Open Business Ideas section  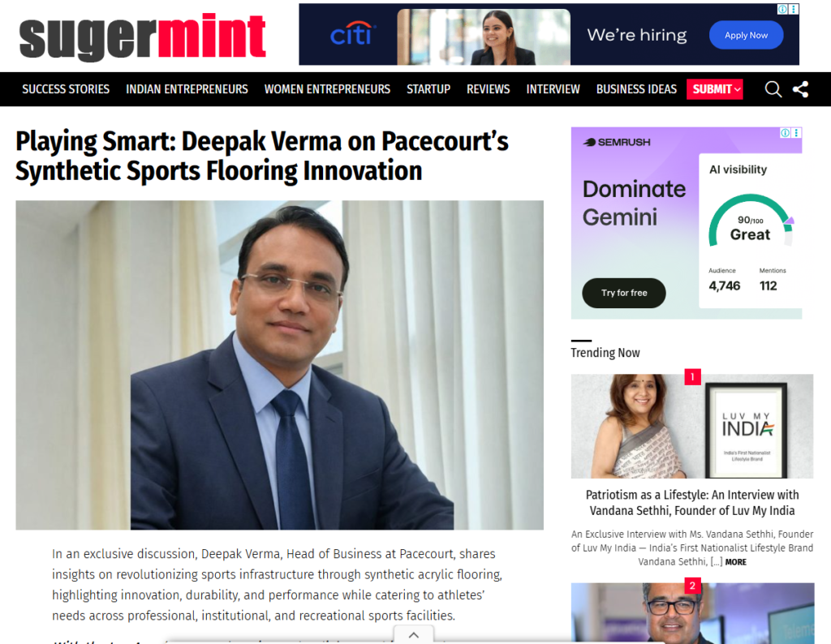click(636, 89)
